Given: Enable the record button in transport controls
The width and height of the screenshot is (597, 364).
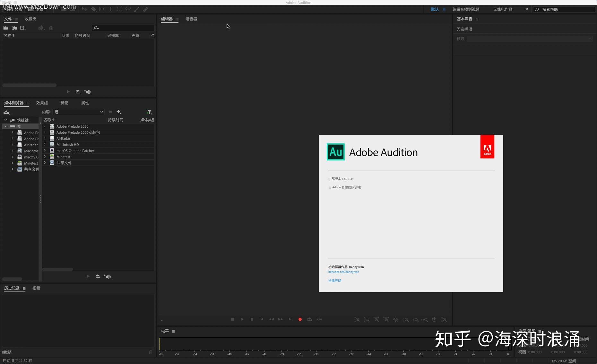Looking at the screenshot, I should pos(300,319).
